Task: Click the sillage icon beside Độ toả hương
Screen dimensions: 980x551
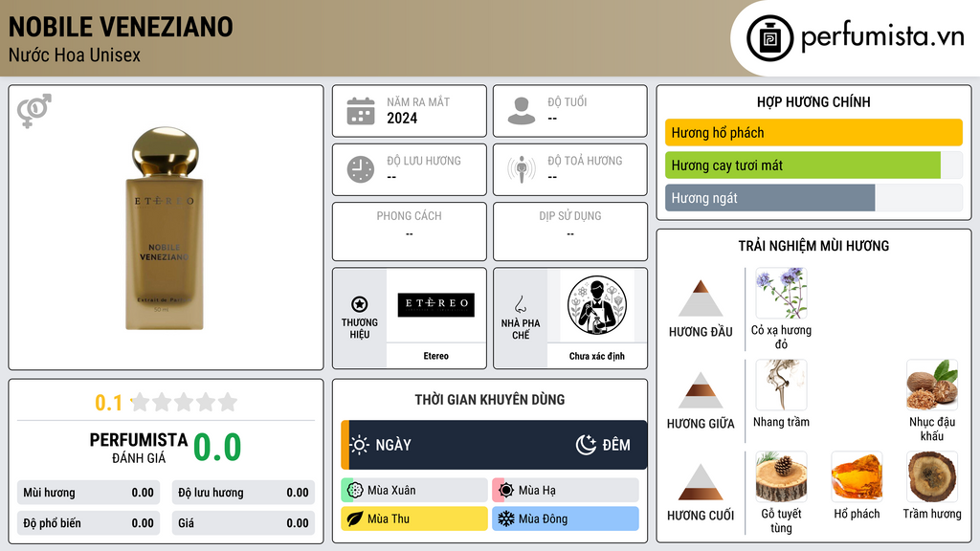Action: point(522,169)
